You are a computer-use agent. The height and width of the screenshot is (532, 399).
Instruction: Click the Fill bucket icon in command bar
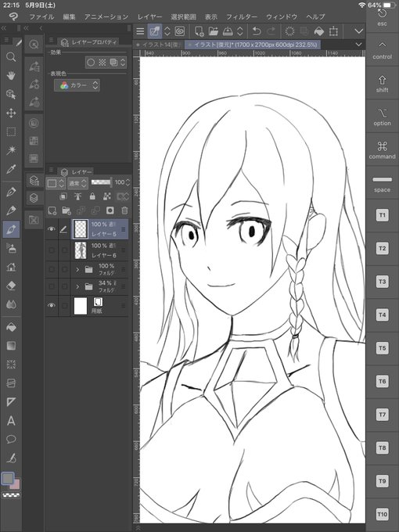319,31
